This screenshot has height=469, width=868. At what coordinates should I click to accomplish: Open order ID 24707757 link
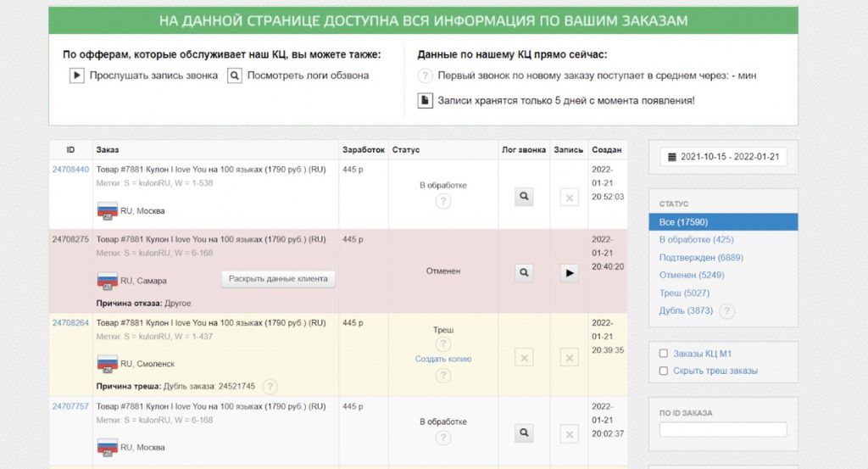pyautogui.click(x=70, y=406)
